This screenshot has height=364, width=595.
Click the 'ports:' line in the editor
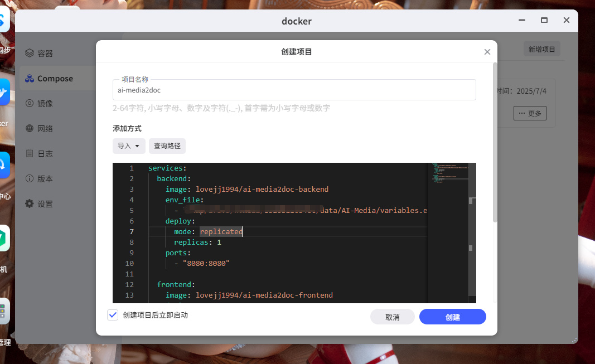pos(178,253)
